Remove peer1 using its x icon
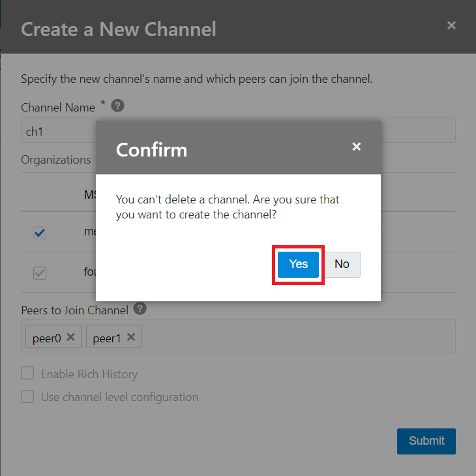This screenshot has height=476, width=476. point(131,337)
